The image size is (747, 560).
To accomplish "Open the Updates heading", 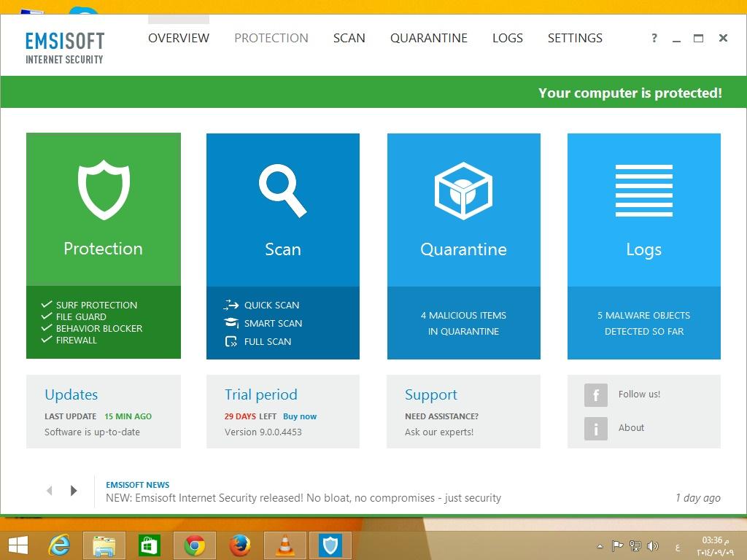I will point(71,394).
